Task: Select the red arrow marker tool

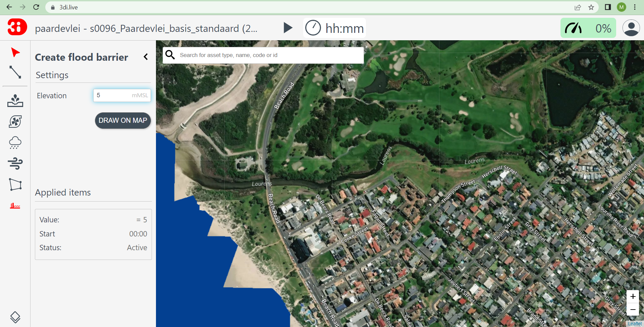Action: (15, 52)
